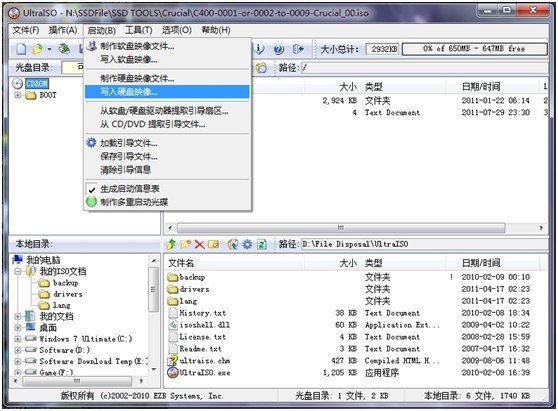Click the blue info toolbar icon

[259, 49]
